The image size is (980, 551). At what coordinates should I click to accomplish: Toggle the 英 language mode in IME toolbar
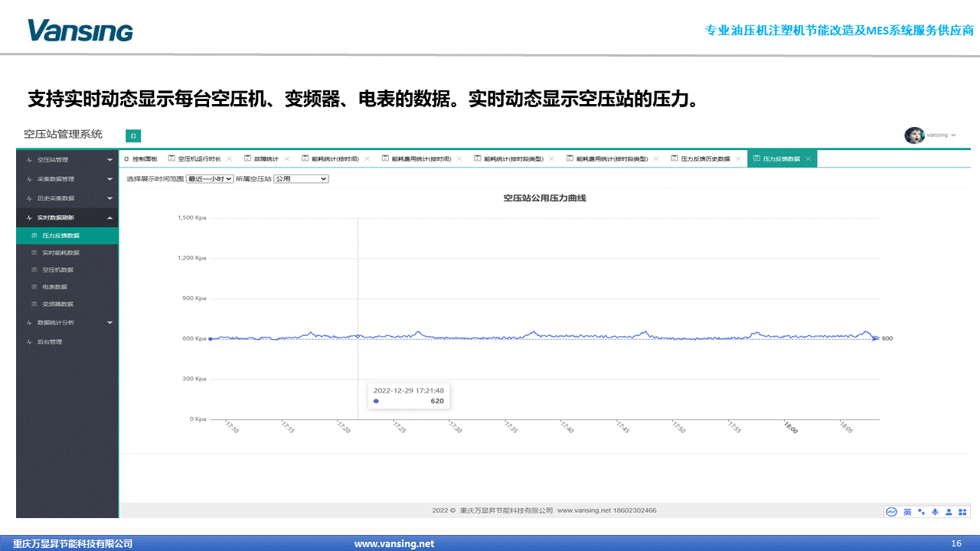coord(907,512)
